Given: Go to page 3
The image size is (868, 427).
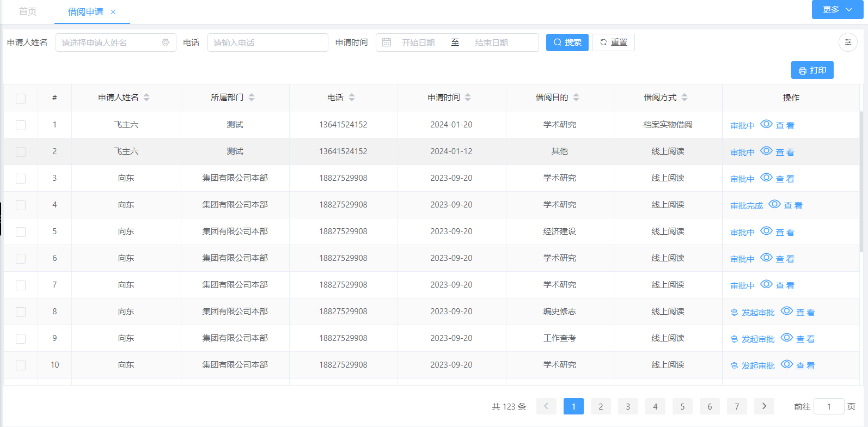Looking at the screenshot, I should coord(628,406).
